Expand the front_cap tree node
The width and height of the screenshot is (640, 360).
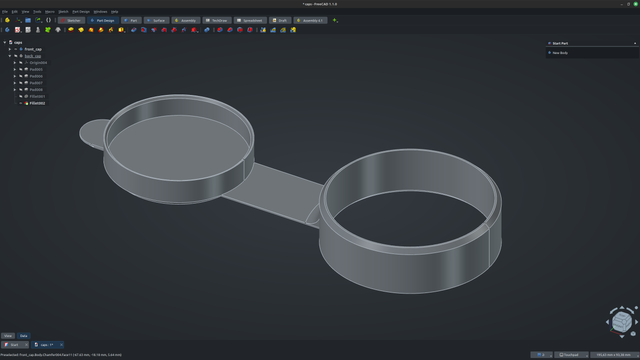coord(9,49)
